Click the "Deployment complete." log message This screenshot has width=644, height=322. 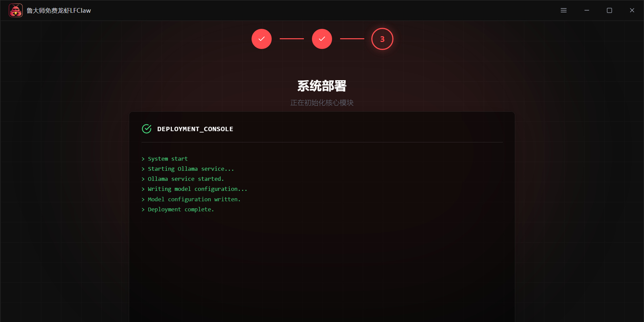tap(181, 210)
